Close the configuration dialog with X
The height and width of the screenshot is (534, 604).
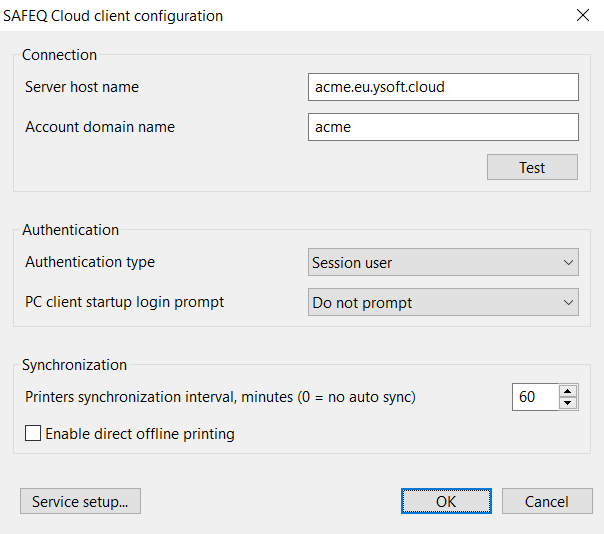click(582, 15)
